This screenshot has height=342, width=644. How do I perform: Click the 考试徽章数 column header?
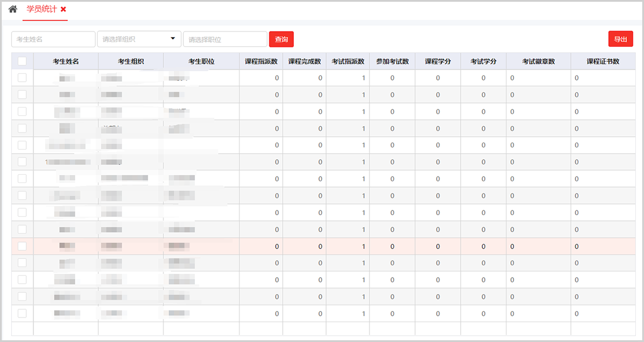(538, 61)
